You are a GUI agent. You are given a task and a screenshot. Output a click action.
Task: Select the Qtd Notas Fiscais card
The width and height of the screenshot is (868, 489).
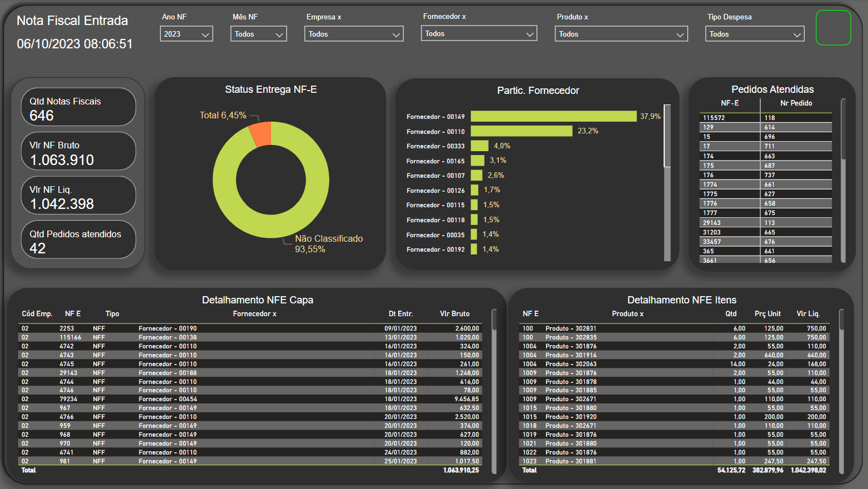(x=78, y=107)
